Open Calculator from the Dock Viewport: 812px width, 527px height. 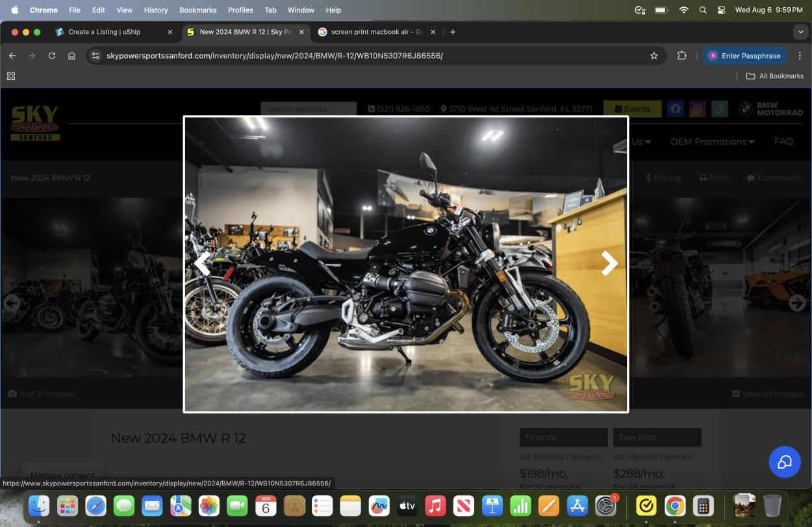[x=704, y=506]
